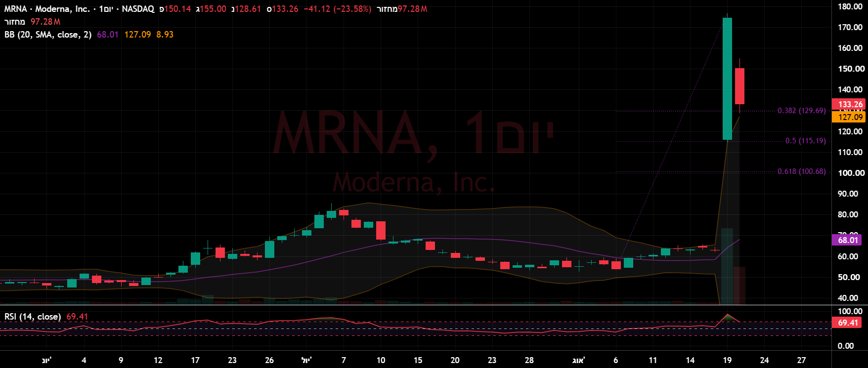Click the date 17 on the time axis
Viewport: 868px width, 368px height.
(x=195, y=360)
